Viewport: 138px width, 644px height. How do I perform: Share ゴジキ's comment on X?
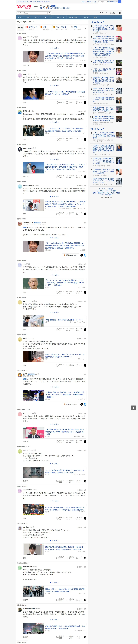click(82, 404)
